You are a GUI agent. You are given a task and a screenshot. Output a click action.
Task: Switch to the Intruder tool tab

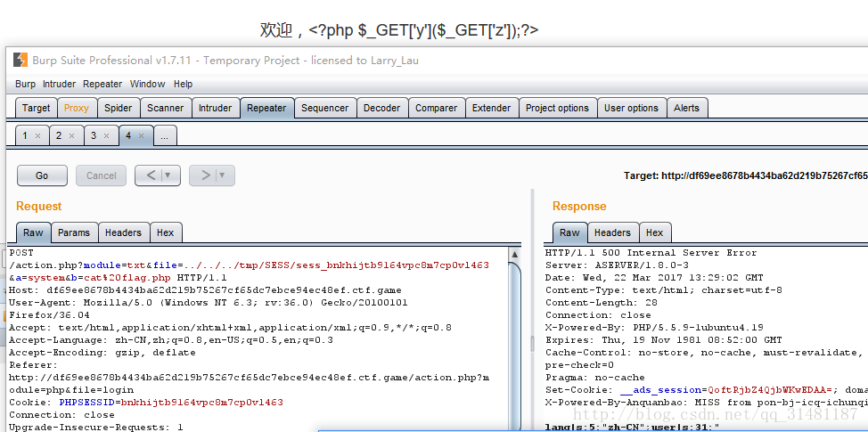[216, 108]
